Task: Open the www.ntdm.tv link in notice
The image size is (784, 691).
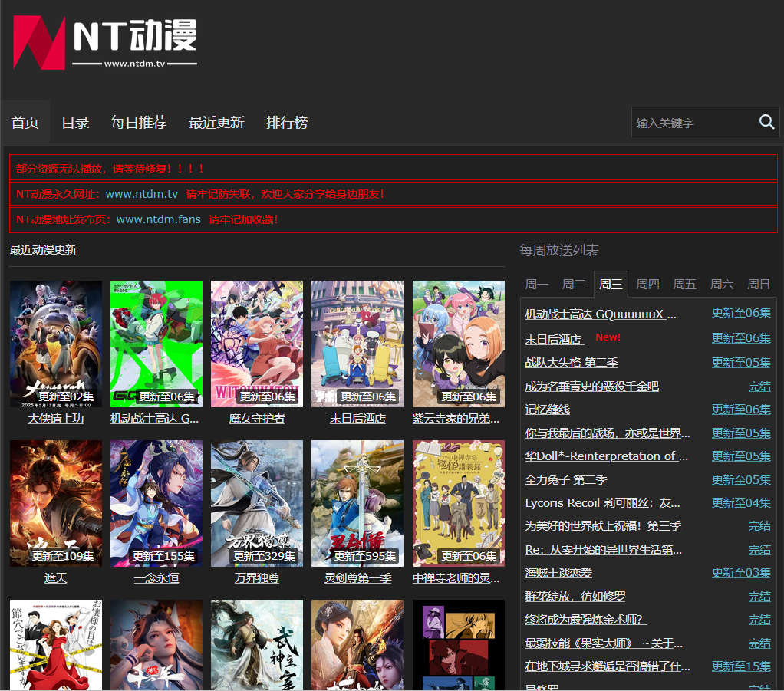Action: 141,194
